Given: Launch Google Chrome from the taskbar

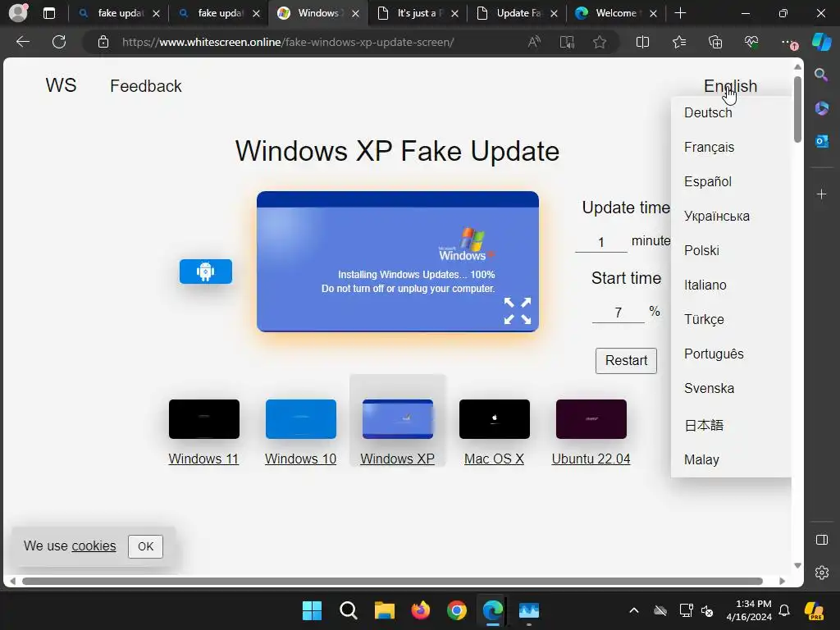Looking at the screenshot, I should (456, 610).
